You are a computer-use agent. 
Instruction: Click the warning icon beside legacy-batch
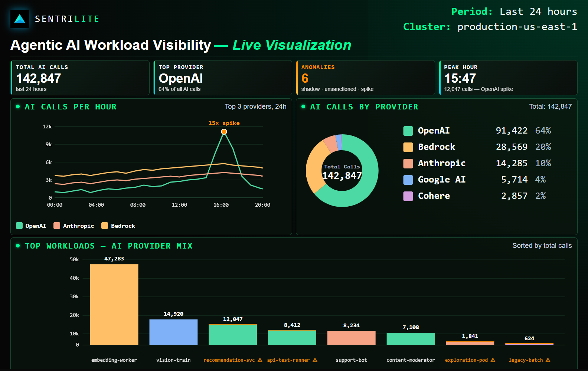pos(548,360)
